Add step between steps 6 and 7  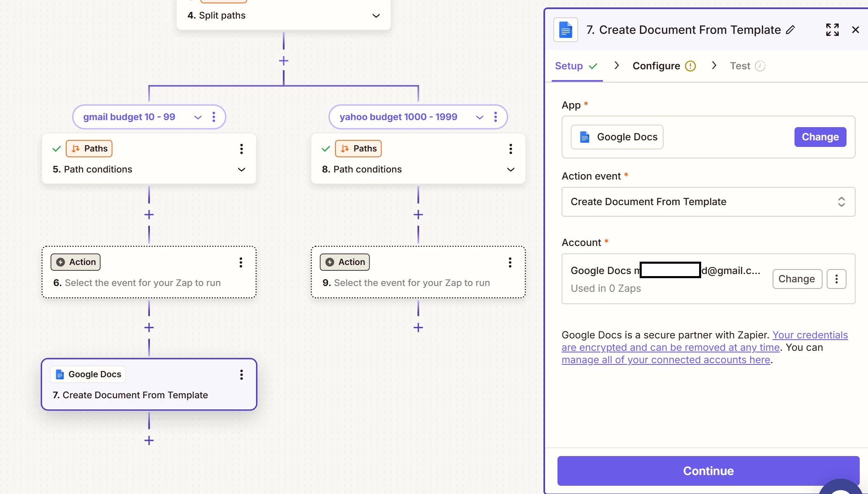click(x=149, y=328)
